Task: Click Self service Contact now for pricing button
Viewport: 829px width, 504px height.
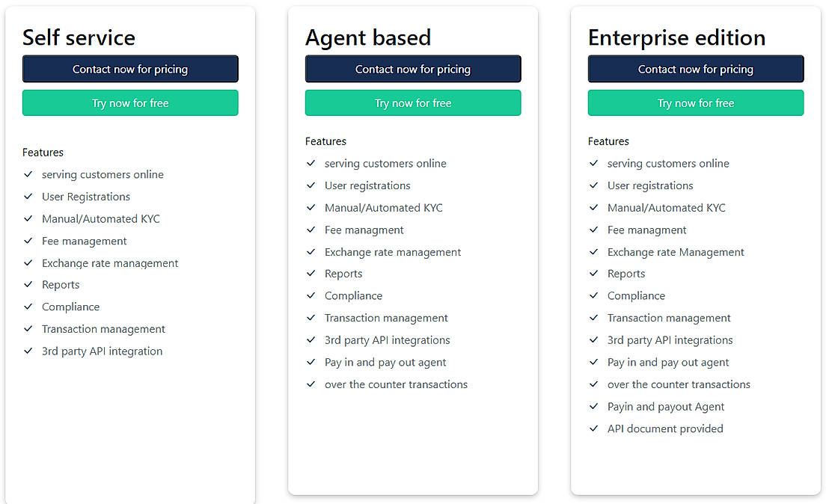Action: pyautogui.click(x=130, y=69)
